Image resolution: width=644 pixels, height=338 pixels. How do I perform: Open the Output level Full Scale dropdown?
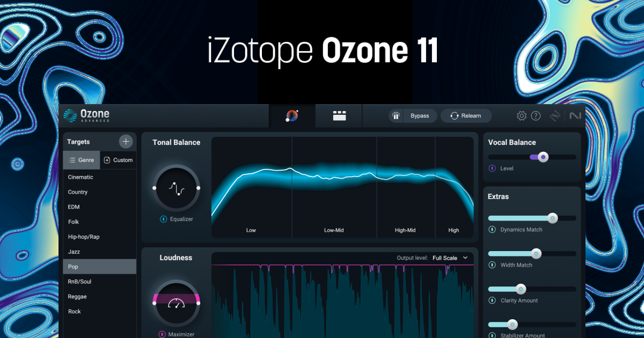pyautogui.click(x=450, y=258)
